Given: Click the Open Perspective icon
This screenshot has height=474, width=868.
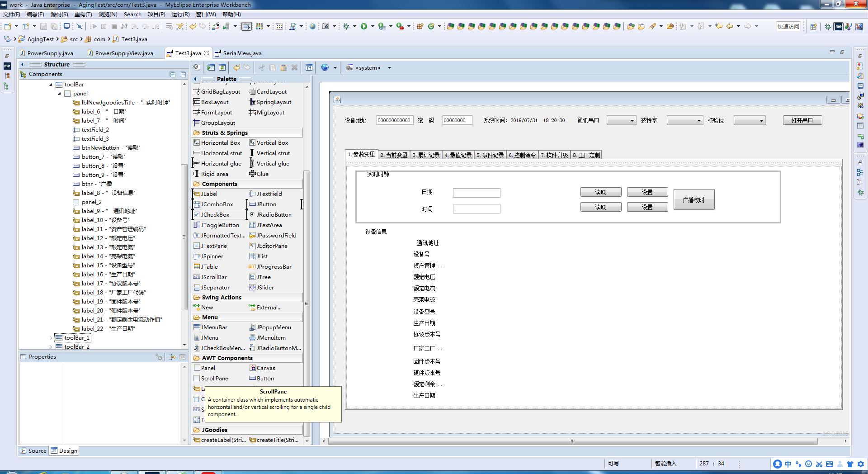Looking at the screenshot, I should pos(813,27).
